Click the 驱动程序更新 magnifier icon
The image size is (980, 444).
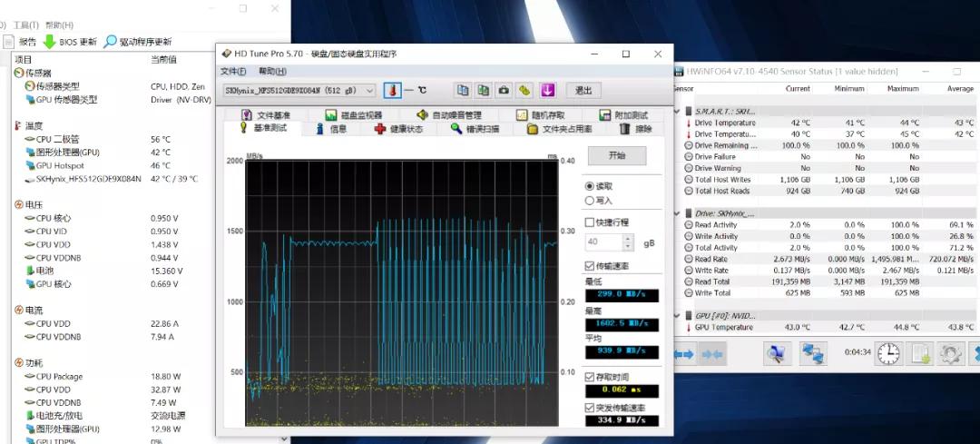(x=111, y=42)
